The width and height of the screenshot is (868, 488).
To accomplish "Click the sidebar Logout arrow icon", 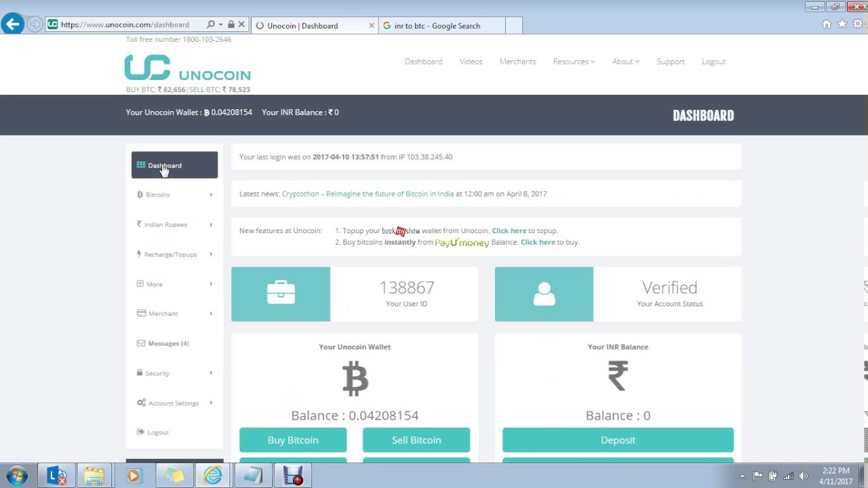I will pos(140,432).
